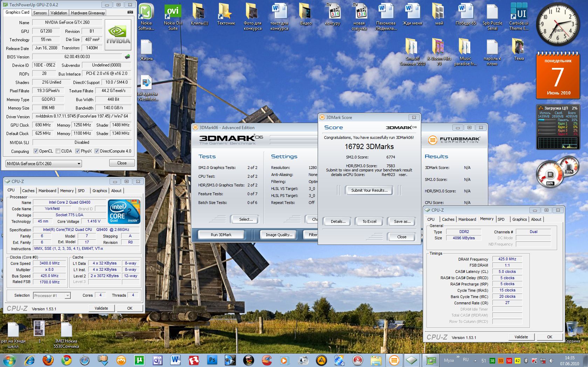Open Google Chrome from the taskbar

click(67, 360)
